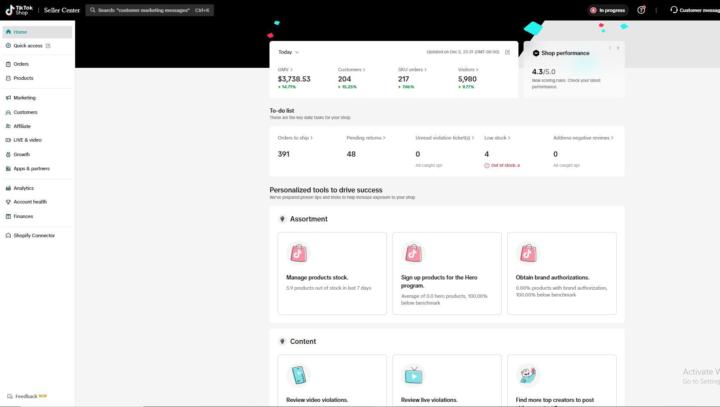
Task: Open Address negative reviews item
Action: pos(583,138)
